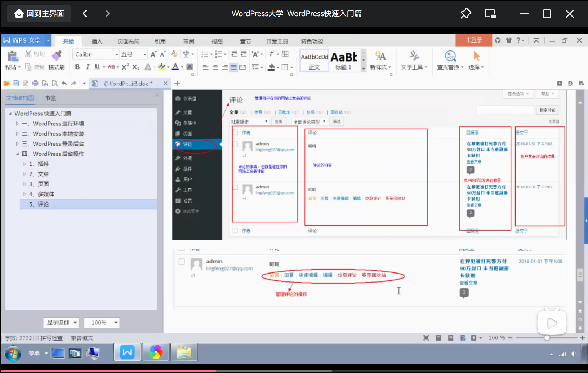Open the 页面布局 ribbon tab
The image size is (588, 373).
coord(128,41)
